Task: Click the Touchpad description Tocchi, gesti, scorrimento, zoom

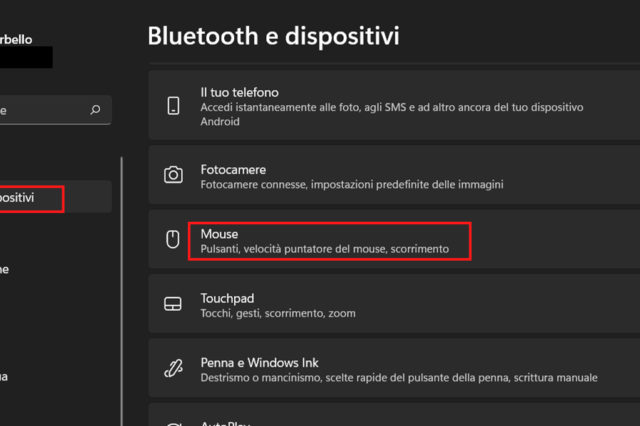Action: pyautogui.click(x=277, y=313)
